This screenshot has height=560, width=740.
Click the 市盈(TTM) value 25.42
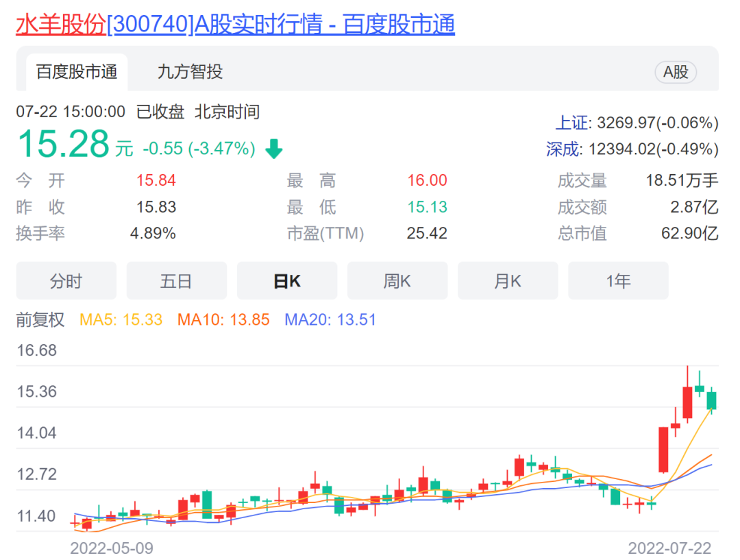point(427,233)
